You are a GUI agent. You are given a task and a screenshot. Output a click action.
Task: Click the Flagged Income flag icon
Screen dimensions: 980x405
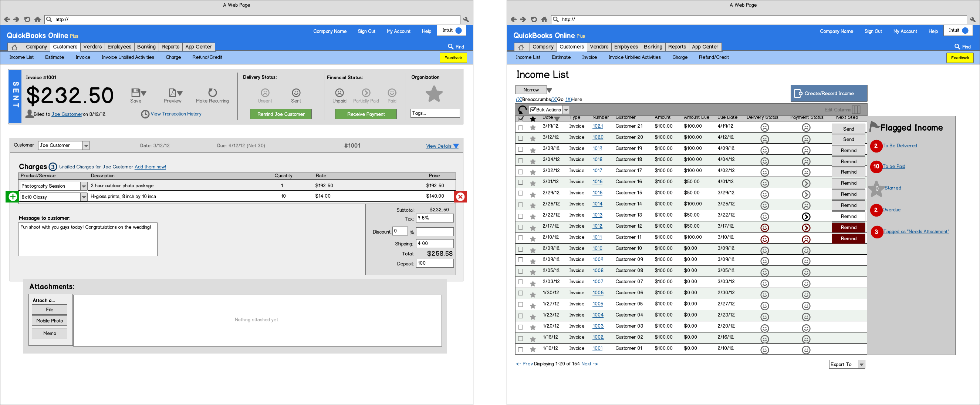(874, 126)
